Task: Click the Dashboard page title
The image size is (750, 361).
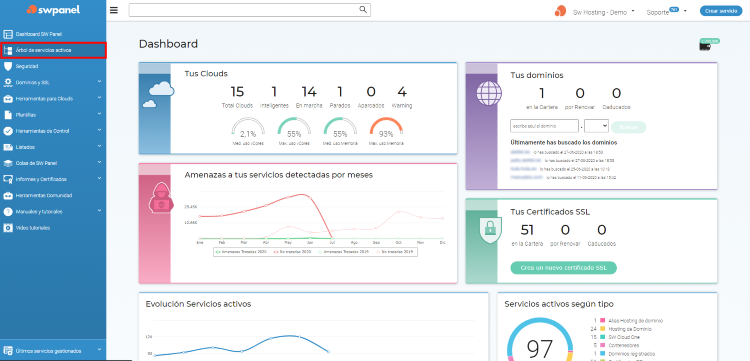Action: [168, 44]
